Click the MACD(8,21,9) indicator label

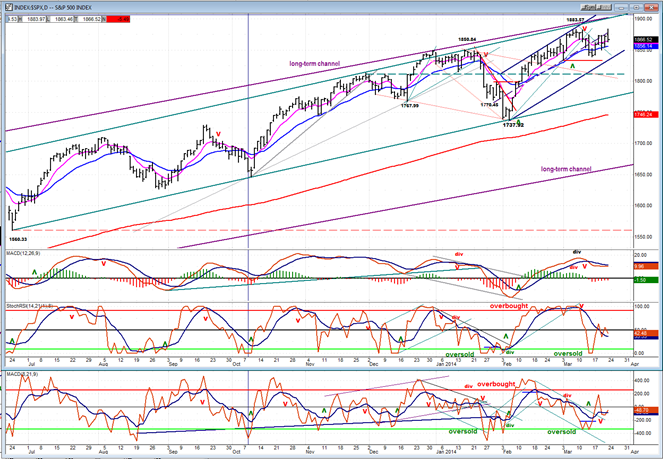[x=20, y=375]
